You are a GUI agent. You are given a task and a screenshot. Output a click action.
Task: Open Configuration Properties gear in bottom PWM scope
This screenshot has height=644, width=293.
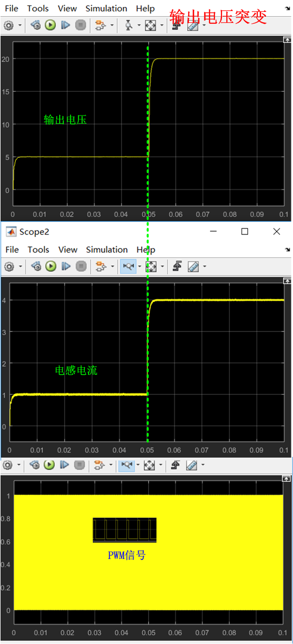click(x=9, y=466)
